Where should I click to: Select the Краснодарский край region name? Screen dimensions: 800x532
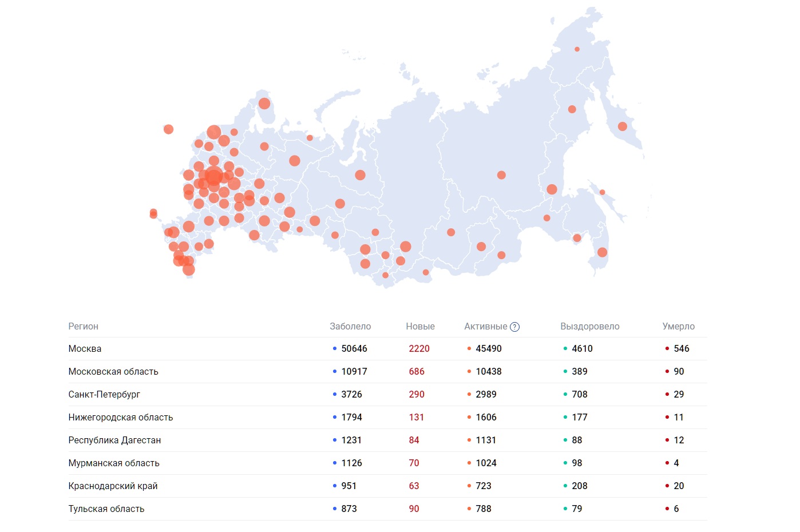[x=113, y=486]
